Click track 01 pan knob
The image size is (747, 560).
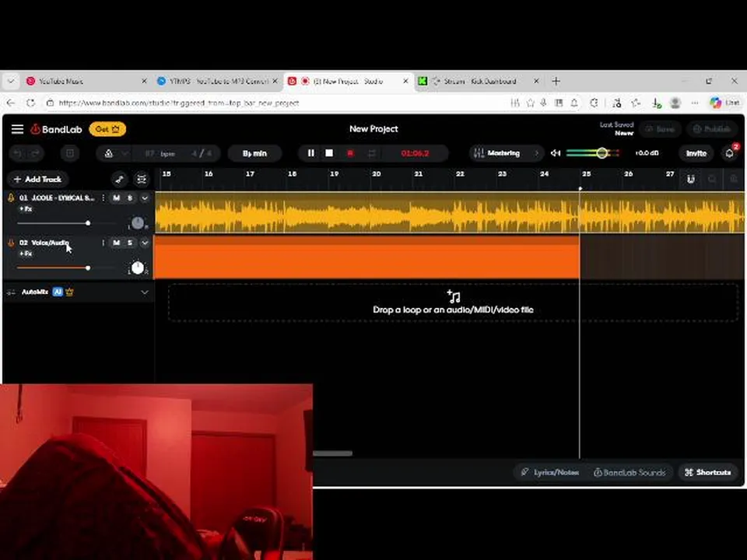pos(138,223)
